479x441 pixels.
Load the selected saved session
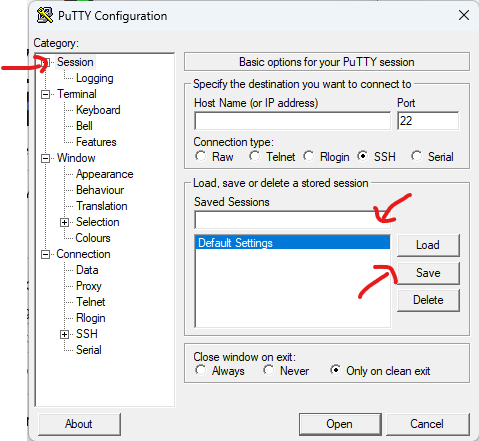(x=428, y=245)
